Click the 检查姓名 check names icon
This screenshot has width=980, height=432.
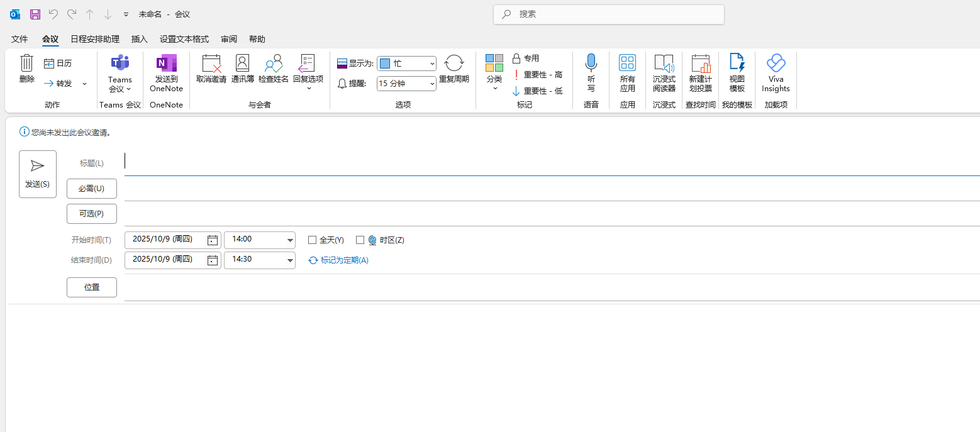click(274, 64)
